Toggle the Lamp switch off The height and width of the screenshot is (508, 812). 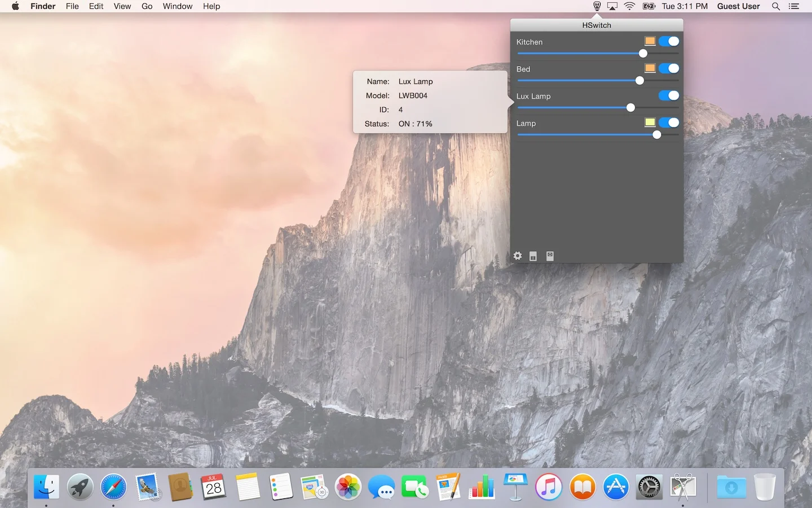(x=669, y=122)
